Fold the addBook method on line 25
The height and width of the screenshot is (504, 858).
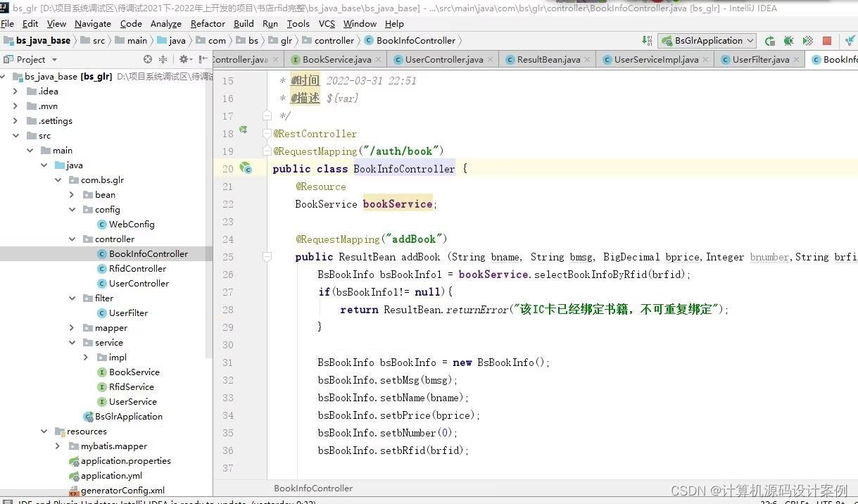pyautogui.click(x=267, y=257)
